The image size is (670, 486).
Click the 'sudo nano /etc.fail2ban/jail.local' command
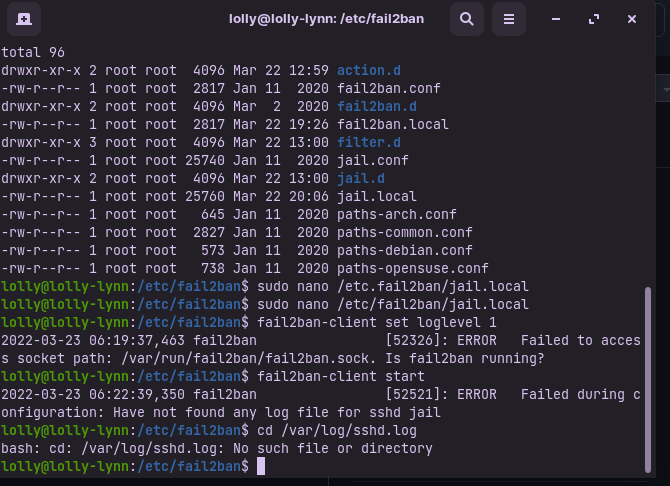click(x=393, y=286)
